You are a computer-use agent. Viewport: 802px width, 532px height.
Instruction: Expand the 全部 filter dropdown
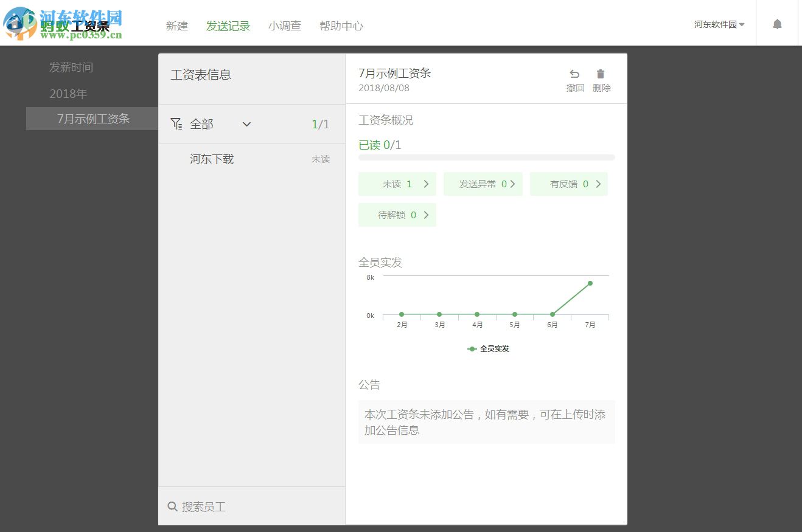coord(246,124)
